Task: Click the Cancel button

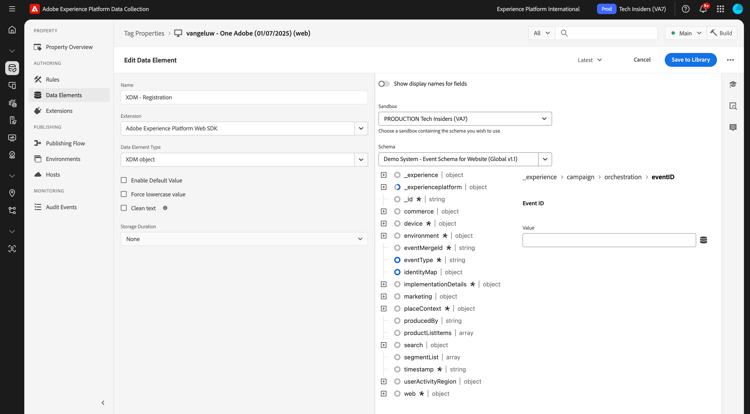Action: coord(642,60)
